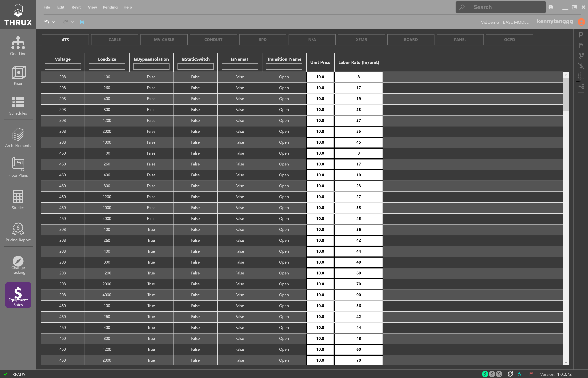Click the crossed-out dollar icon
The image size is (588, 378).
[581, 66]
